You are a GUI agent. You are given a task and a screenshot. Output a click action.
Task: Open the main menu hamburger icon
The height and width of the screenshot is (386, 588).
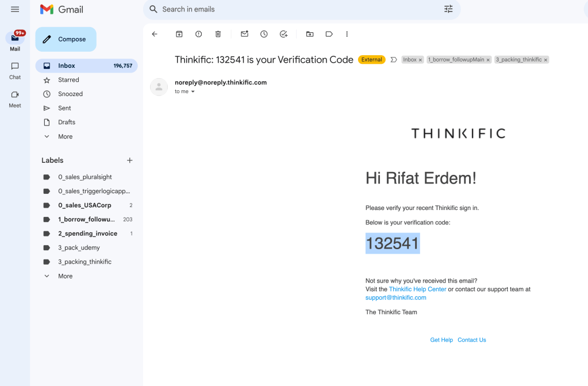(x=15, y=9)
